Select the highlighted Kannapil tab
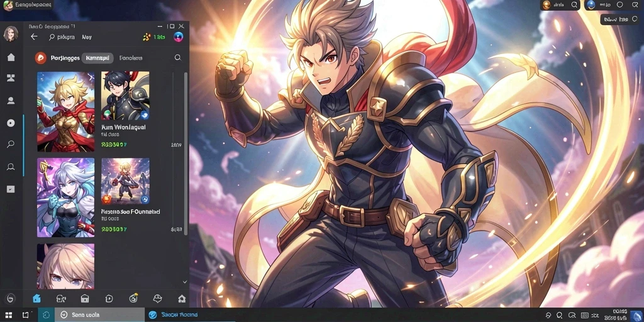644x322 pixels. (x=97, y=58)
